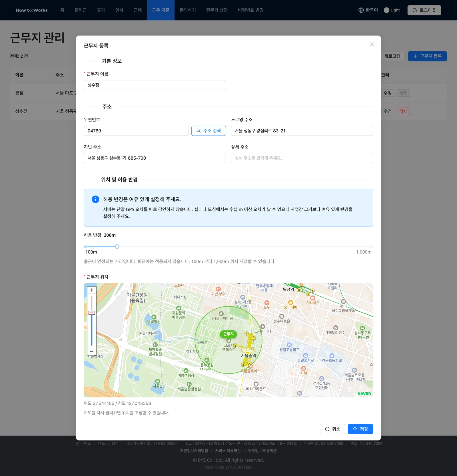
Task: Click the 도로명 주소 input field
Action: coord(302,131)
